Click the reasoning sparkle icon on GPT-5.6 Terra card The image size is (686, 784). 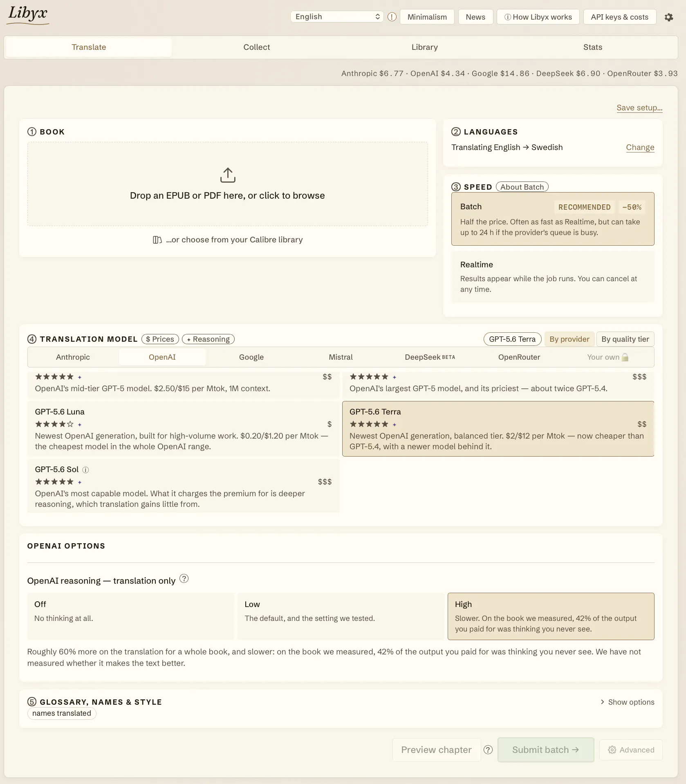(x=395, y=425)
